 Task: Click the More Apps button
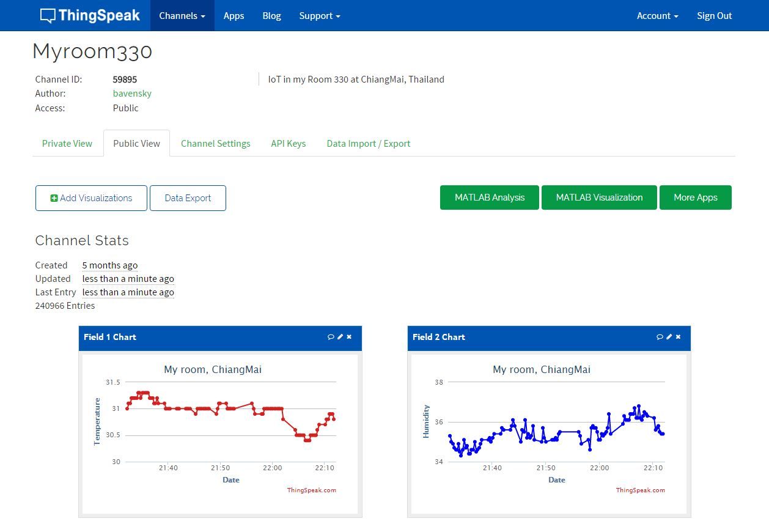click(x=695, y=198)
